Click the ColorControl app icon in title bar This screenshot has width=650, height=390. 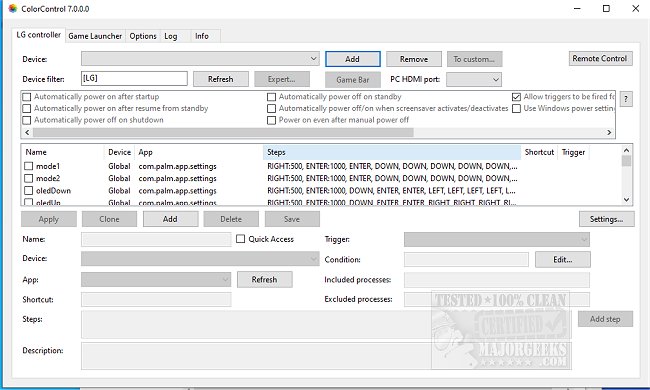coord(13,8)
